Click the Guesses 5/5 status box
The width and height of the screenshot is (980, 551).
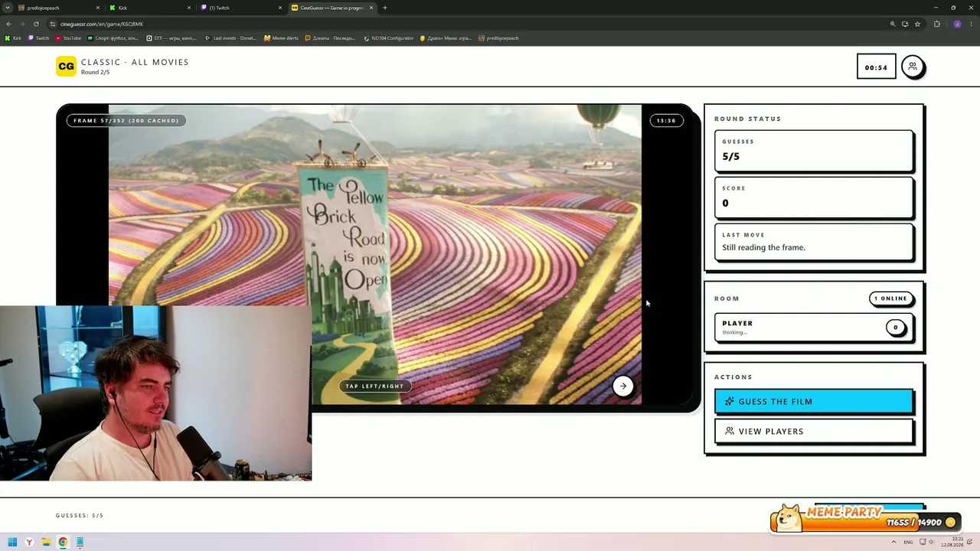click(x=813, y=151)
